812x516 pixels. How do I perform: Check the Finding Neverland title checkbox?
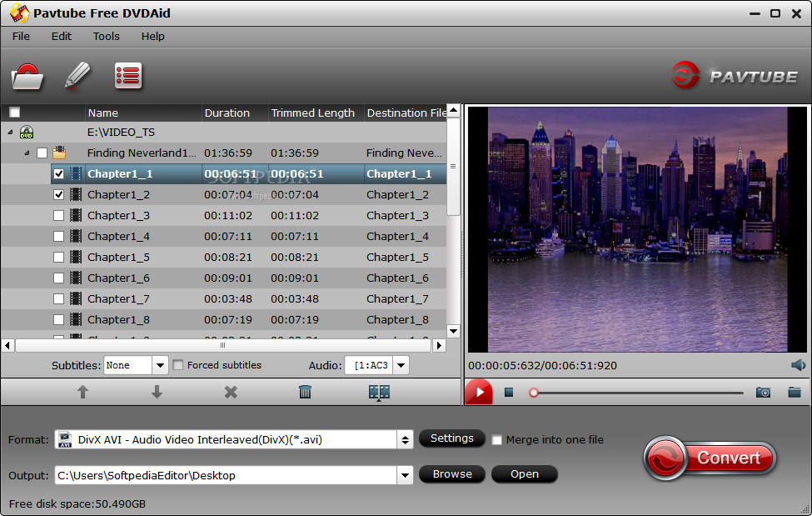[42, 153]
